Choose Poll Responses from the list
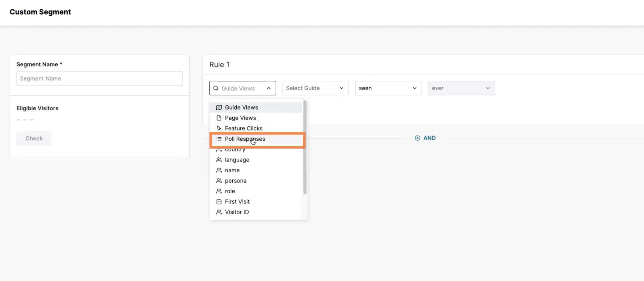 click(x=256, y=139)
